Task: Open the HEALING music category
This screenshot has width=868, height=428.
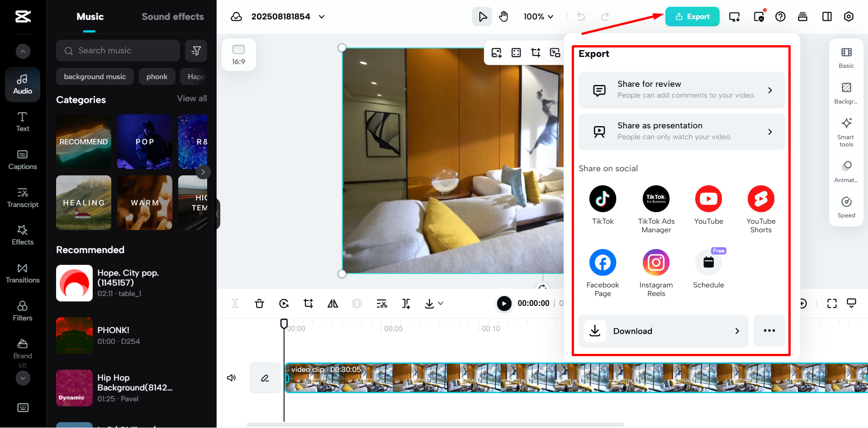Action: pyautogui.click(x=84, y=202)
